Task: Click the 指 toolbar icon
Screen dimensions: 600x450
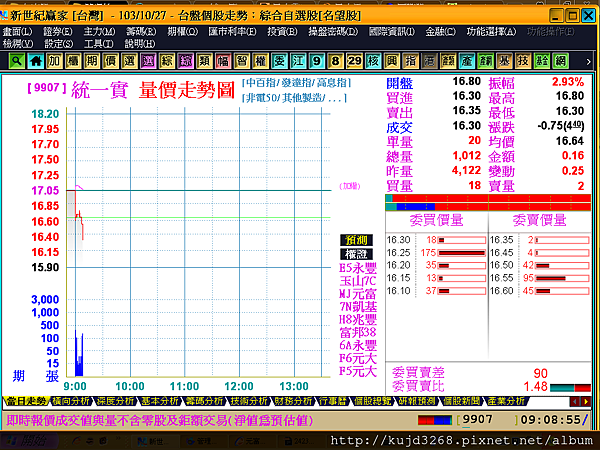Action: click(411, 61)
